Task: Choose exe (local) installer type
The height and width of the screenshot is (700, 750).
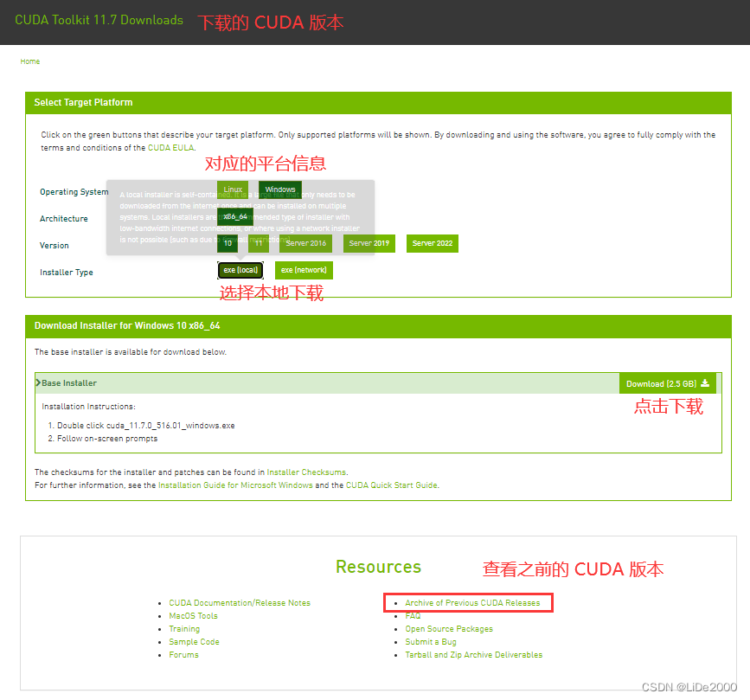Action: pyautogui.click(x=240, y=270)
